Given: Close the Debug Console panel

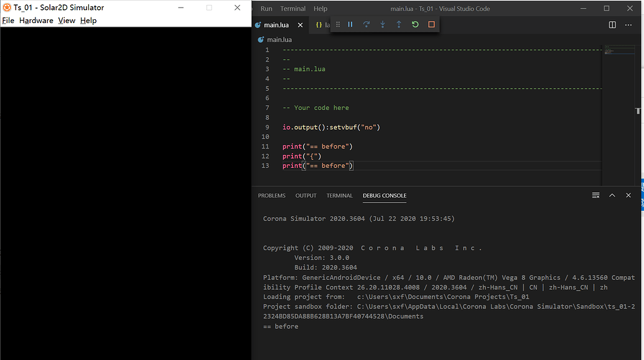Looking at the screenshot, I should click(x=628, y=195).
